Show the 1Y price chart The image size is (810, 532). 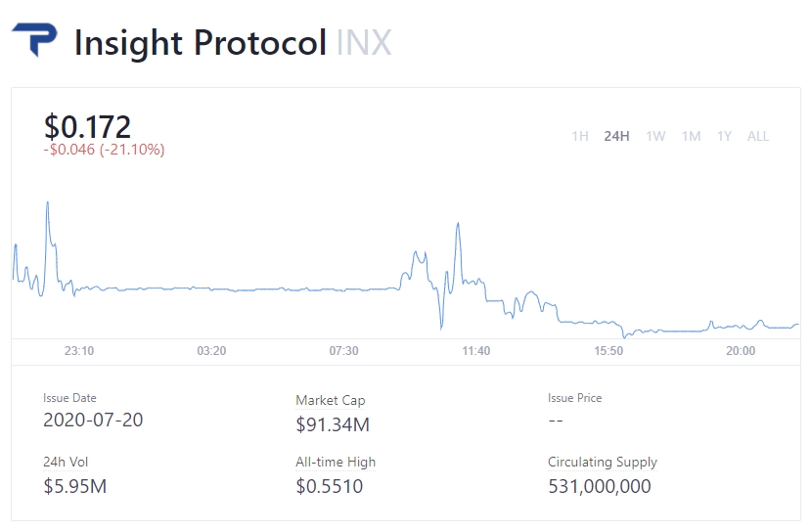(724, 136)
